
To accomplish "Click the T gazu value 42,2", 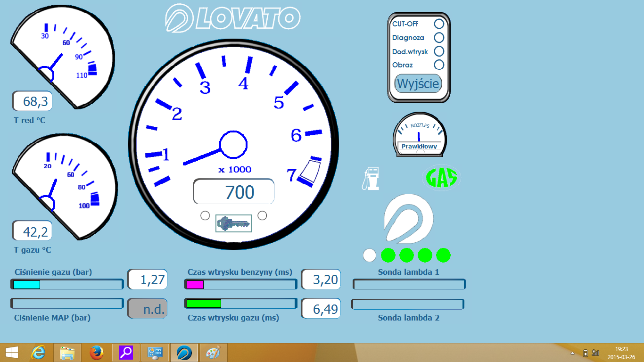I will coord(32,231).
